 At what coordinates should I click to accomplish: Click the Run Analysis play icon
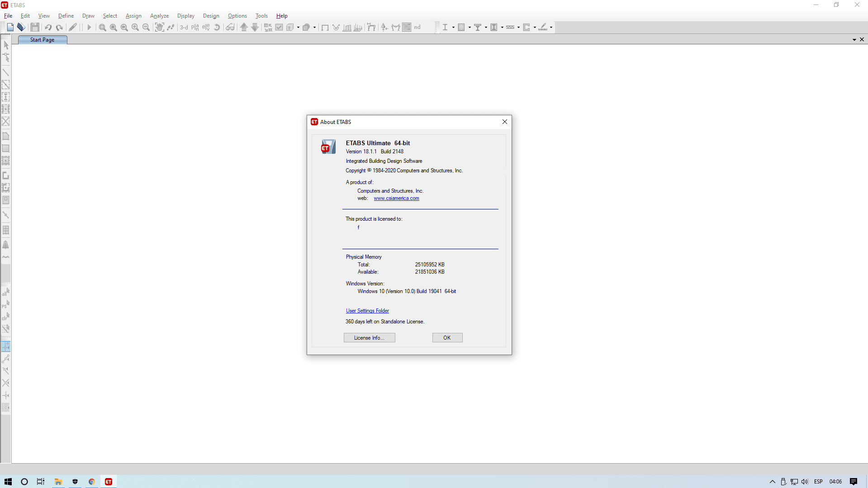coord(89,27)
